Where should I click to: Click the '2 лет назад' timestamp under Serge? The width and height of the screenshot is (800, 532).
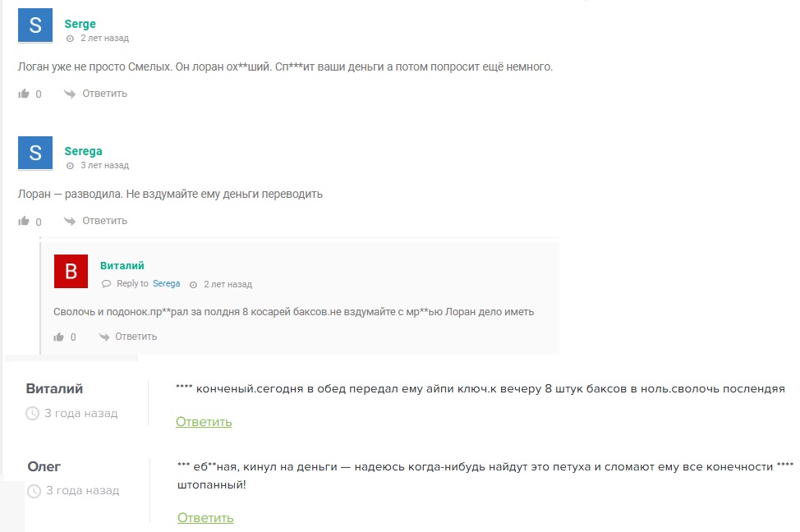[x=104, y=38]
